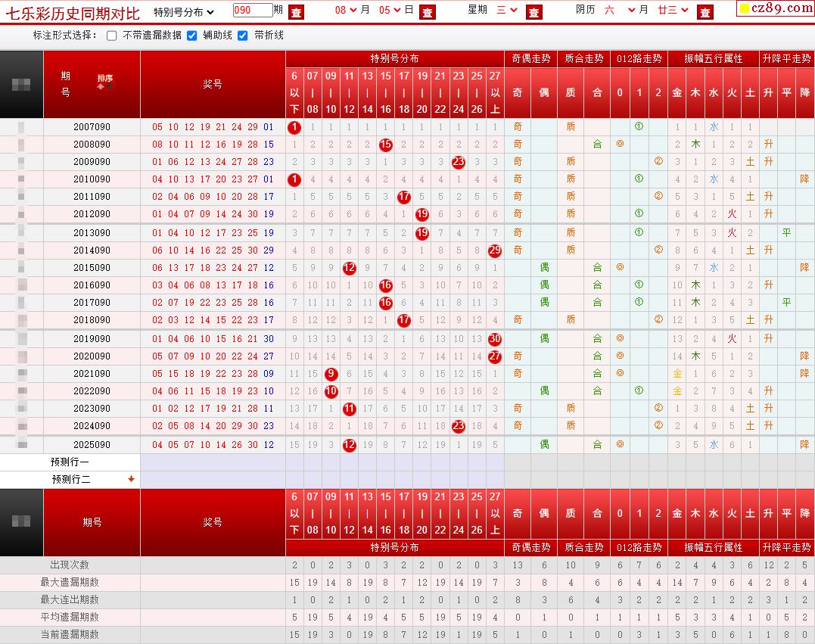
Task: Click the top 奇偶走势 column header
Action: tap(530, 59)
